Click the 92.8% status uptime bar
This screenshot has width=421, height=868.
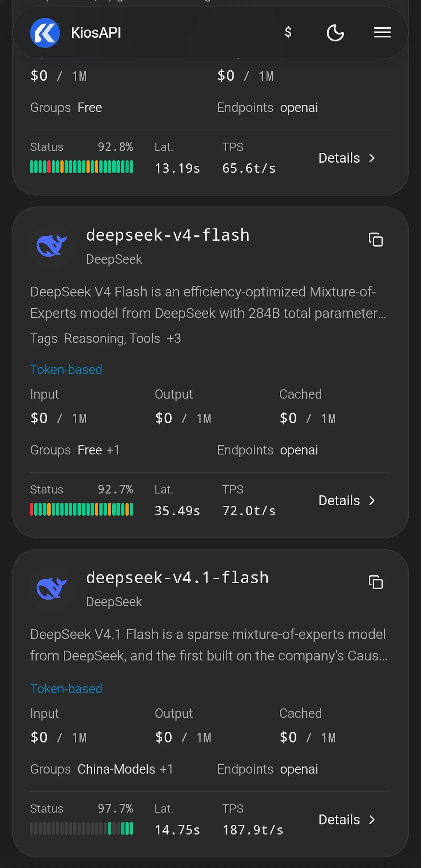tap(82, 167)
